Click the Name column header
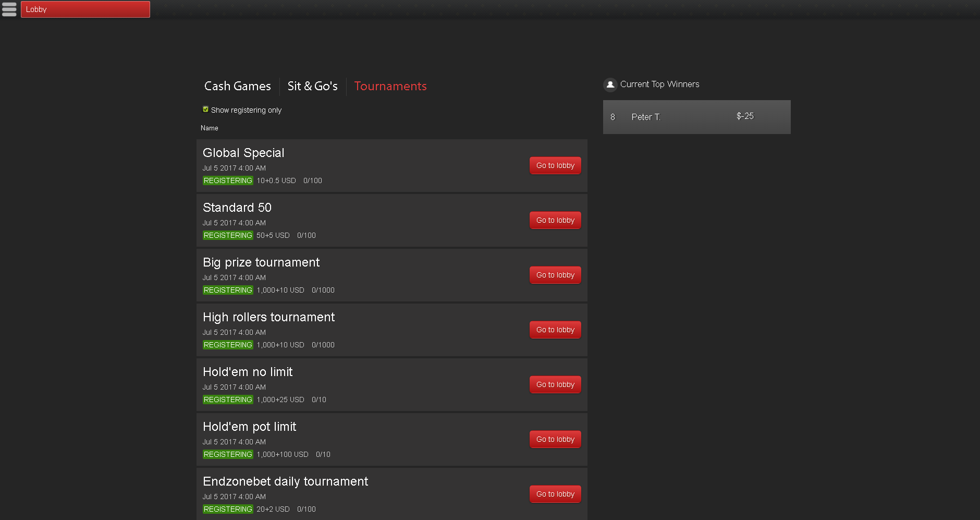The image size is (980, 520). (x=210, y=128)
